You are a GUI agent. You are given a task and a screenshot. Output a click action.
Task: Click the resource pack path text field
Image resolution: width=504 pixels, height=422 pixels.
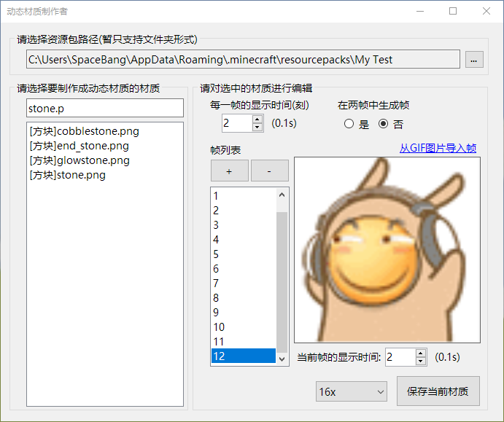pos(243,59)
